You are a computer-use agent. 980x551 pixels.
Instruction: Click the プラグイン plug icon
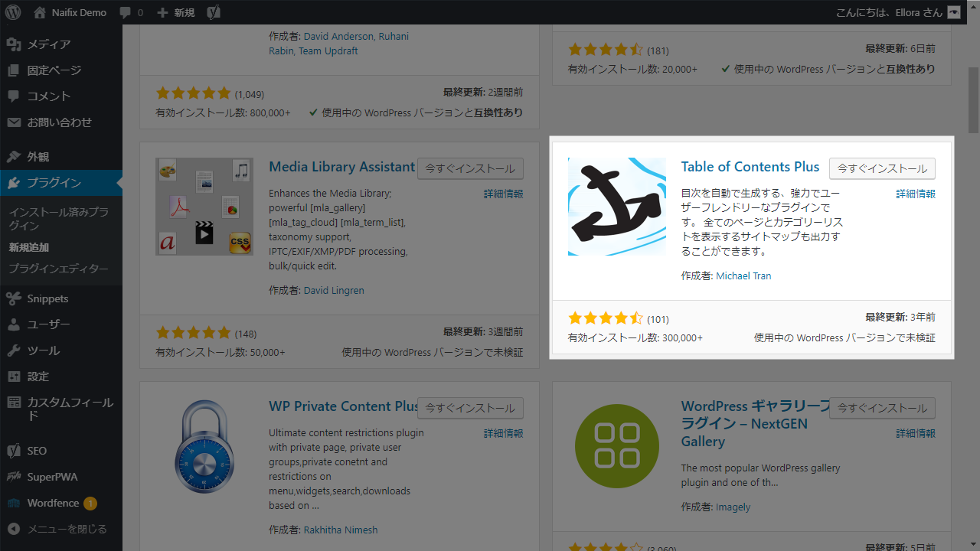click(14, 183)
